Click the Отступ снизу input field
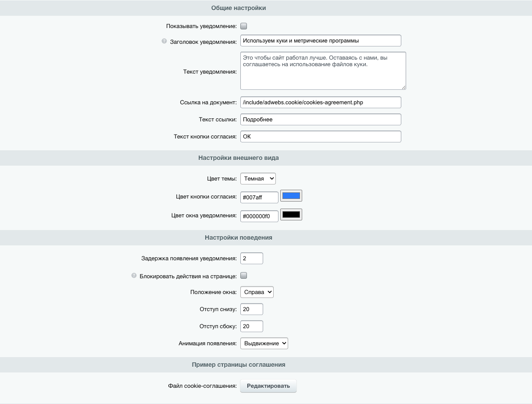This screenshot has width=532, height=404. 252,309
